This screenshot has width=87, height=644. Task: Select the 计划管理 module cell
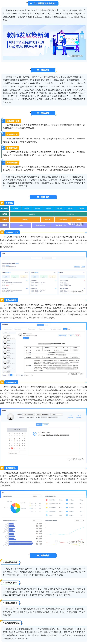(15, 209)
